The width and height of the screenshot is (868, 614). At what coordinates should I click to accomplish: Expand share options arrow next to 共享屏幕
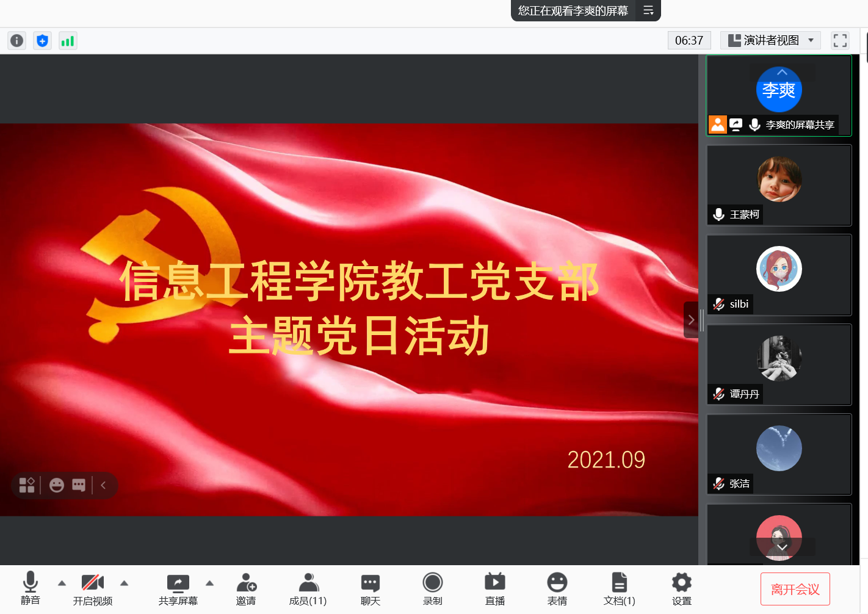coord(210,583)
